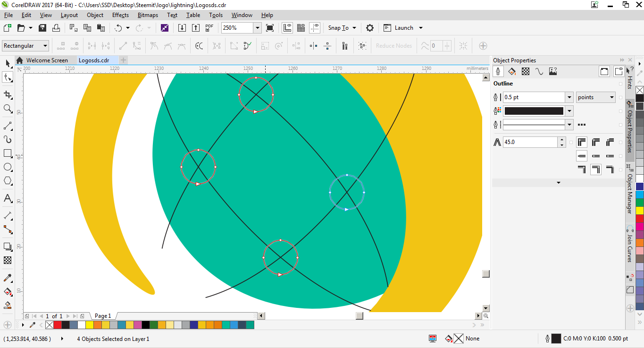The image size is (644, 348).
Task: Open Fill tab in Object Properties
Action: pyautogui.click(x=512, y=71)
